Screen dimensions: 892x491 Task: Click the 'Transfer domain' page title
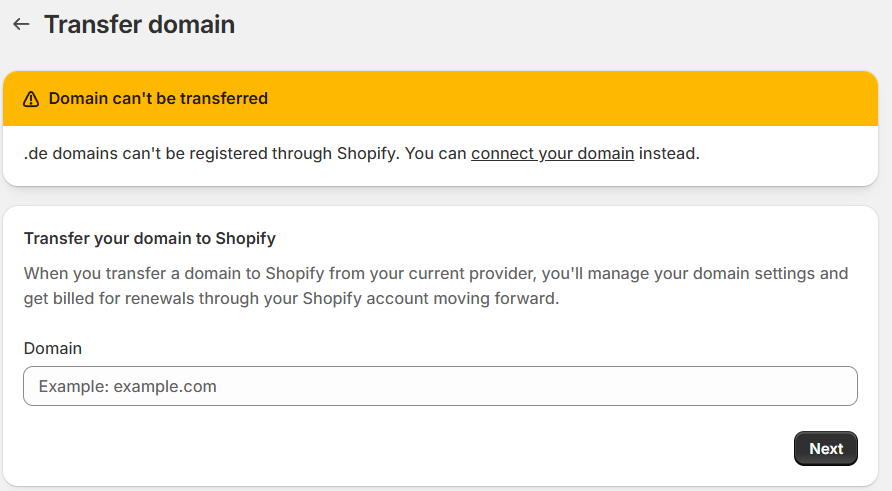pyautogui.click(x=139, y=24)
